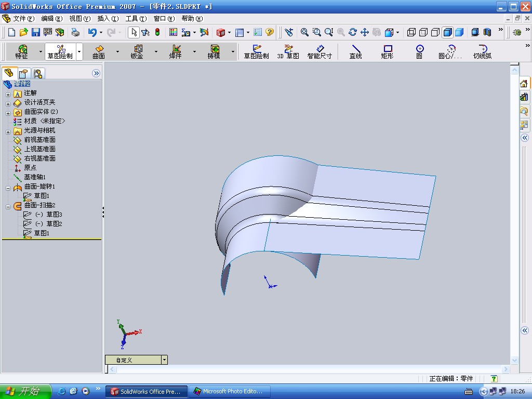Click the 3D Sketch (3D 草图) tool
Image resolution: width=532 pixels, height=399 pixels.
click(x=288, y=51)
